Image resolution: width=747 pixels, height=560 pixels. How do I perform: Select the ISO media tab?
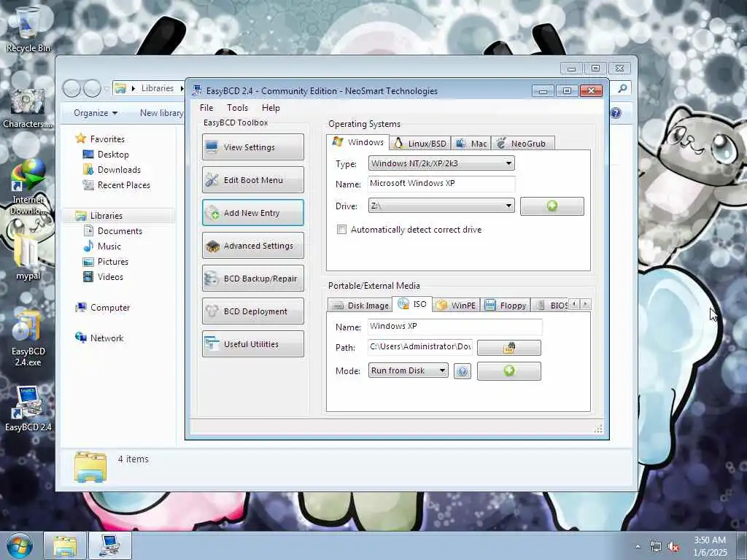pyautogui.click(x=413, y=304)
